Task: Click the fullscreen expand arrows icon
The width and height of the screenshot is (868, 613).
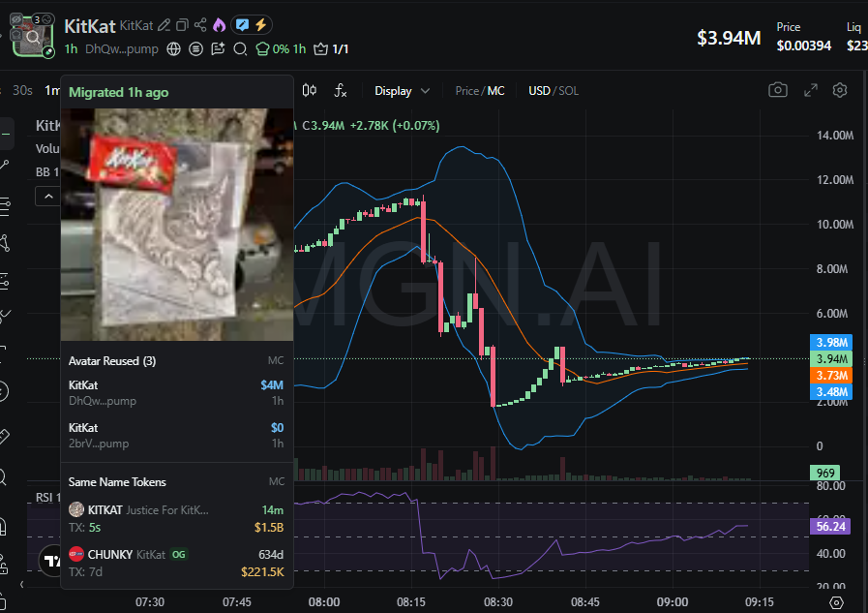Action: [x=810, y=90]
